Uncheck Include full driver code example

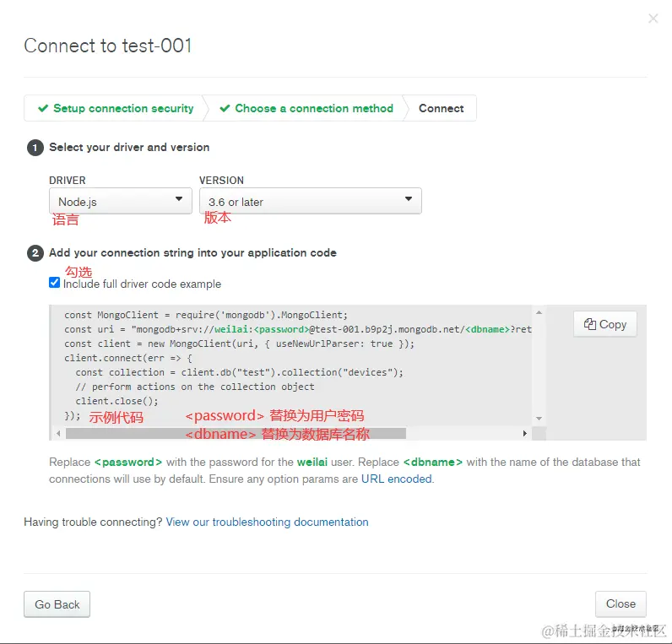54,283
